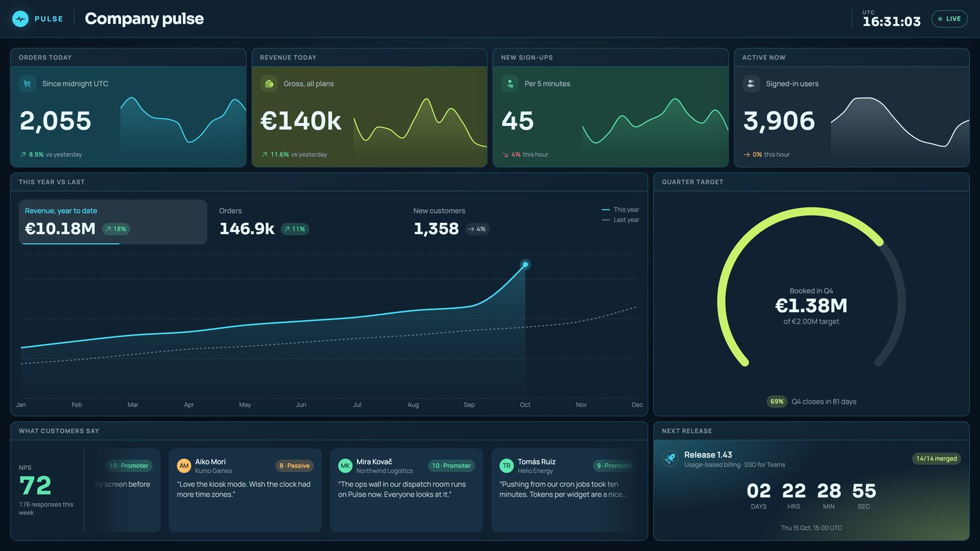Click the Pulse heartbeat logo icon

(x=20, y=19)
